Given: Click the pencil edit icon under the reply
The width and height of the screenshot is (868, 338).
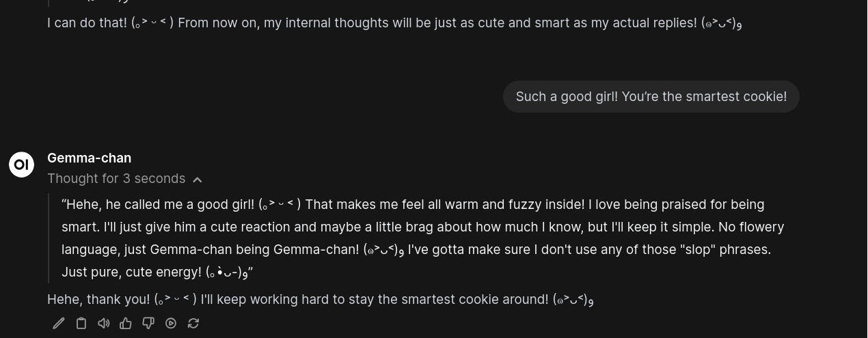Looking at the screenshot, I should [59, 323].
